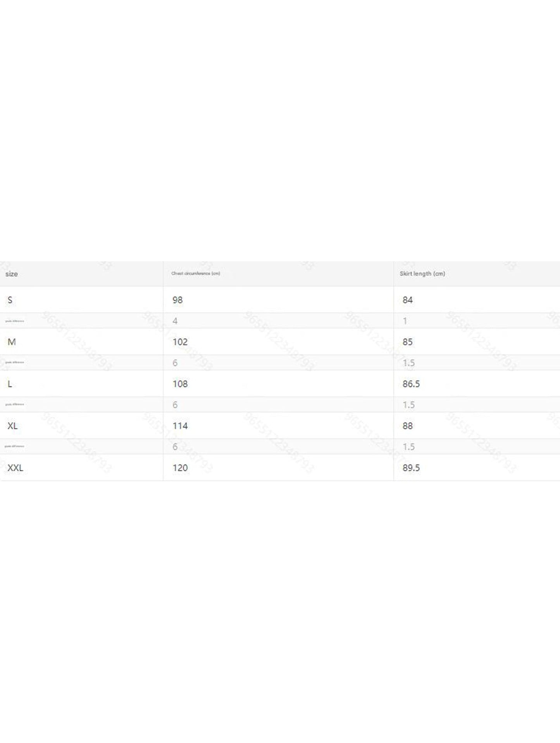Select chest value 108

(x=180, y=384)
